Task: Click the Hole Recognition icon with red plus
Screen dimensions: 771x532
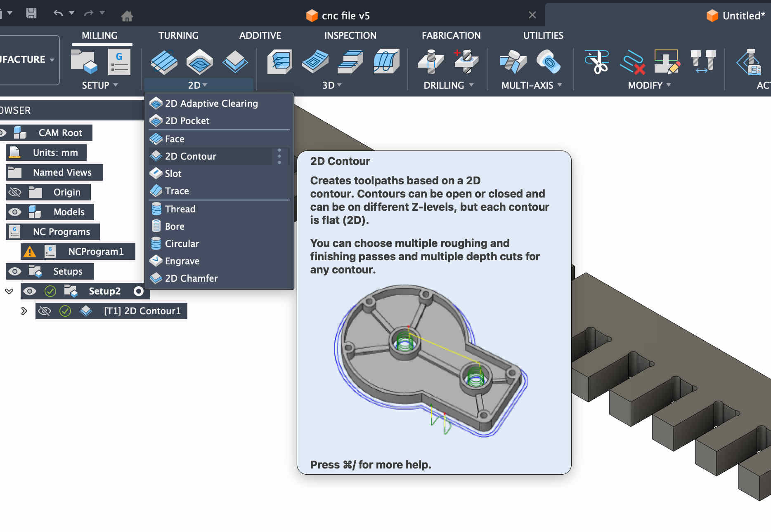Action: pyautogui.click(x=466, y=62)
